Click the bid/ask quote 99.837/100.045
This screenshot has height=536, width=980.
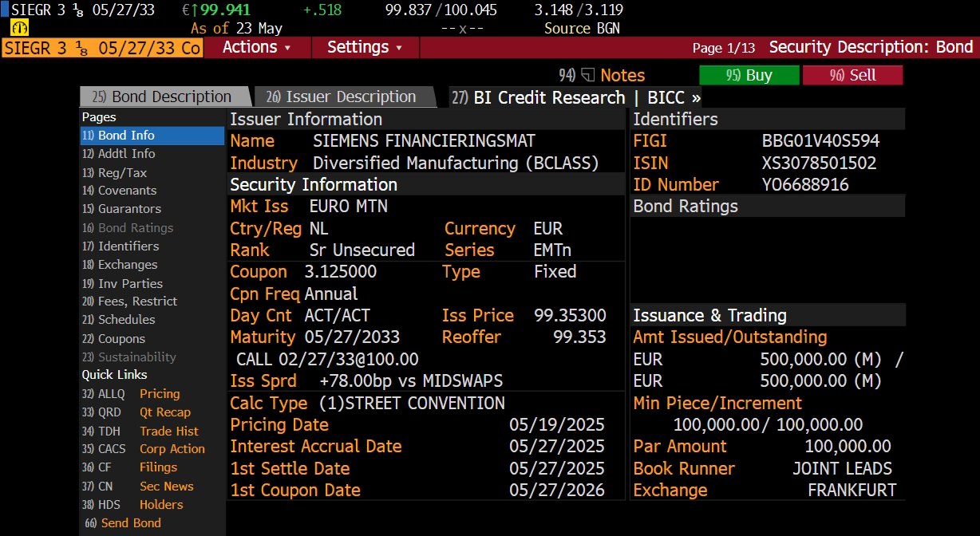[441, 10]
